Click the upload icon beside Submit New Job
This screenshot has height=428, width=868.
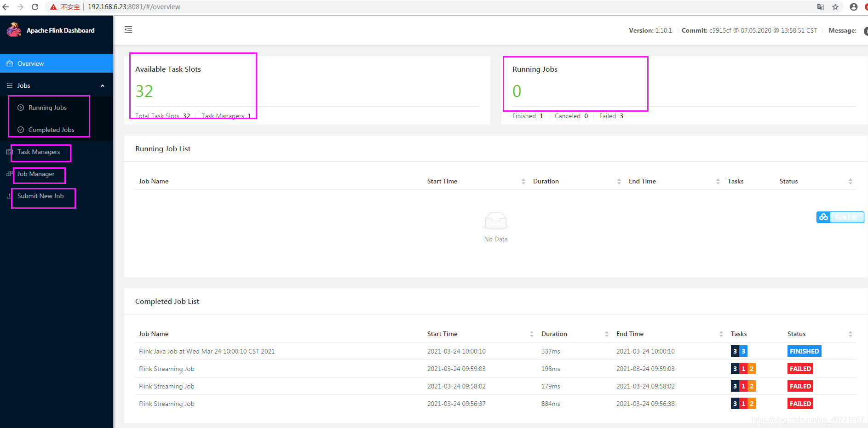coord(9,196)
